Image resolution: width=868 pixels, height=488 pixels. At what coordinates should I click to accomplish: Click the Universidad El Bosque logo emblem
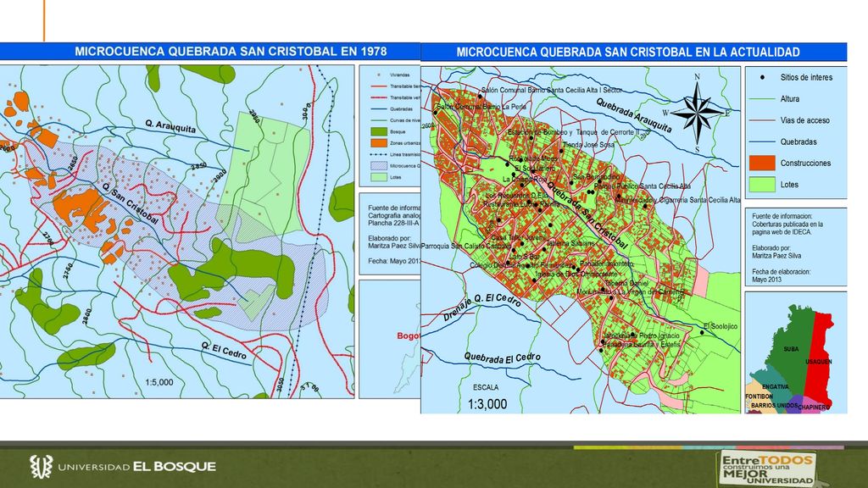[41, 467]
